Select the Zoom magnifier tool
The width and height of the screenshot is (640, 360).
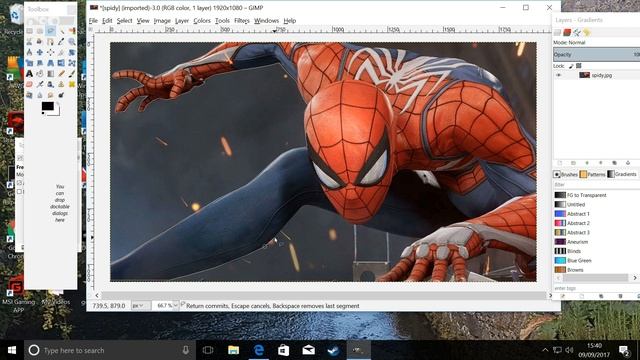pos(72,42)
